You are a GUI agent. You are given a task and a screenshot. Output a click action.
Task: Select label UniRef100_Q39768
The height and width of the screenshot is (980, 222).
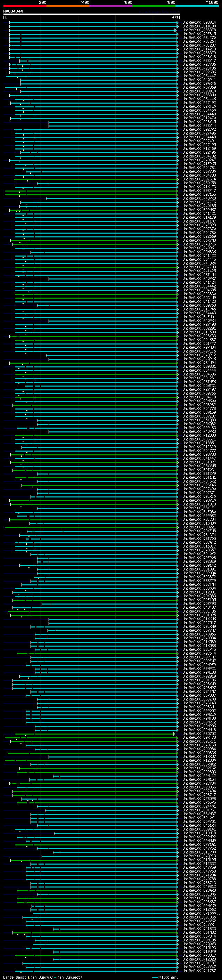199,306
